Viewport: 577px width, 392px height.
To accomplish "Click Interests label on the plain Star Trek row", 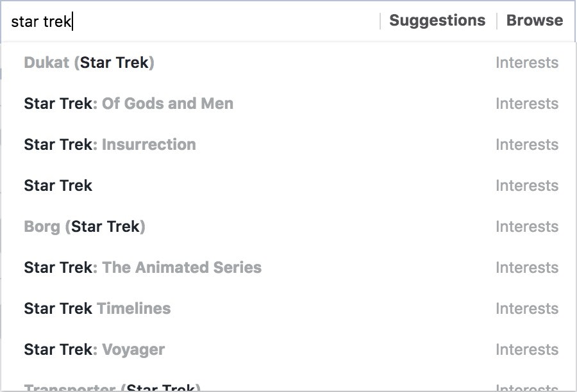I will 526,186.
